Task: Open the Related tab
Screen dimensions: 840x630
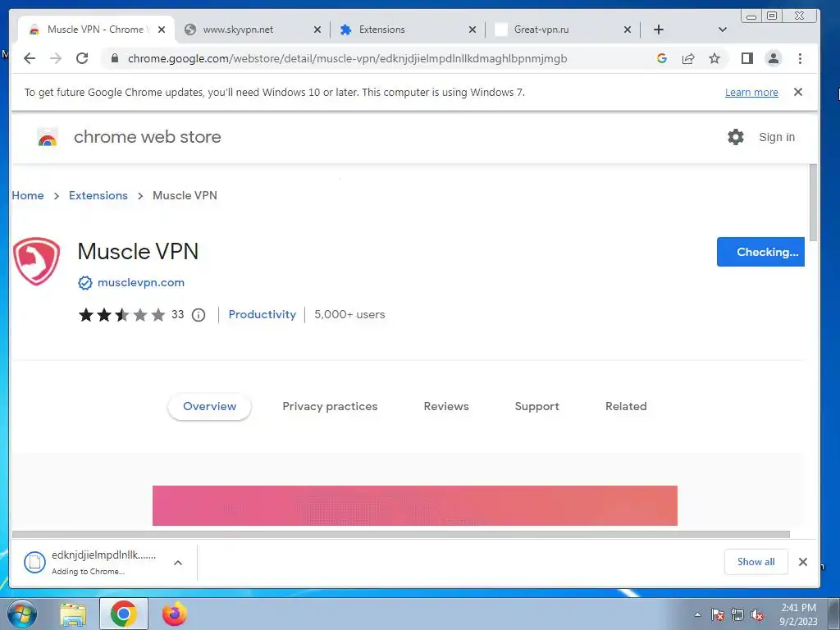Action: click(626, 407)
